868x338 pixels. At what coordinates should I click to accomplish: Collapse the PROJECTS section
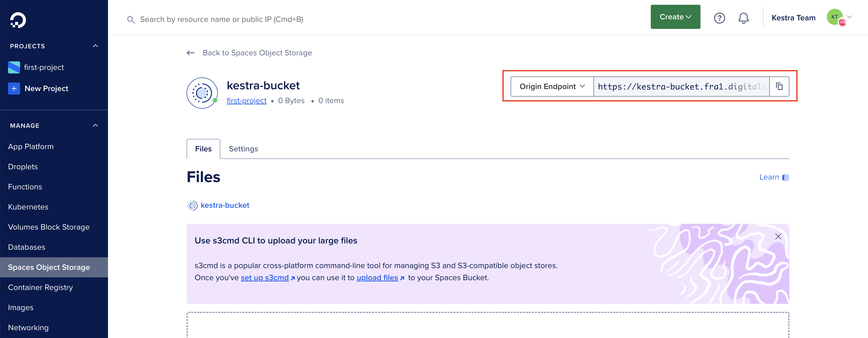(x=95, y=46)
